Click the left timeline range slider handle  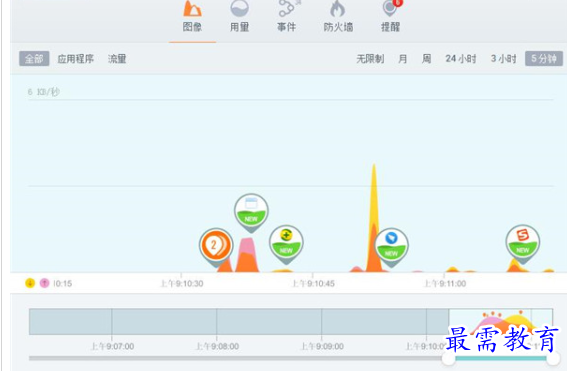pos(449,359)
